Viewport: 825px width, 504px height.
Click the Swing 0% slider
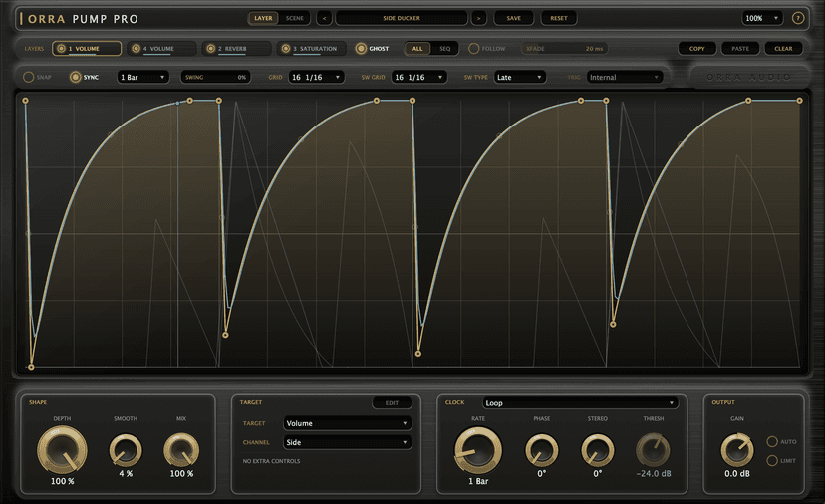(215, 77)
